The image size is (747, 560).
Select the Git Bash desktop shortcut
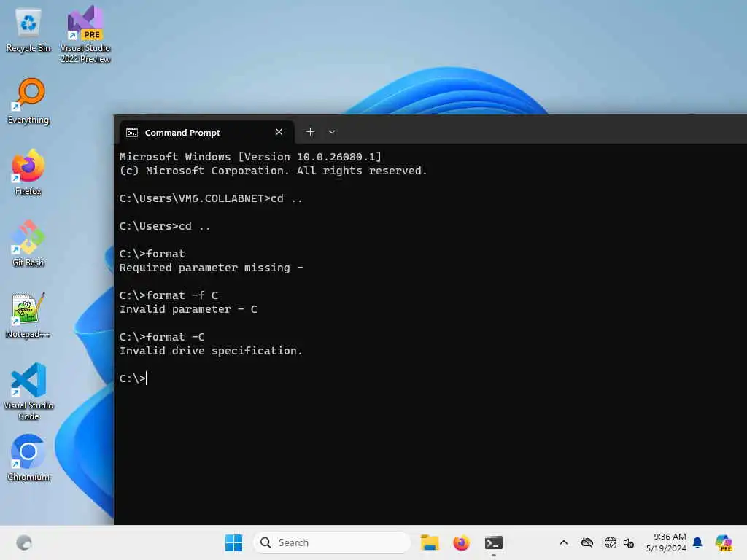28,244
